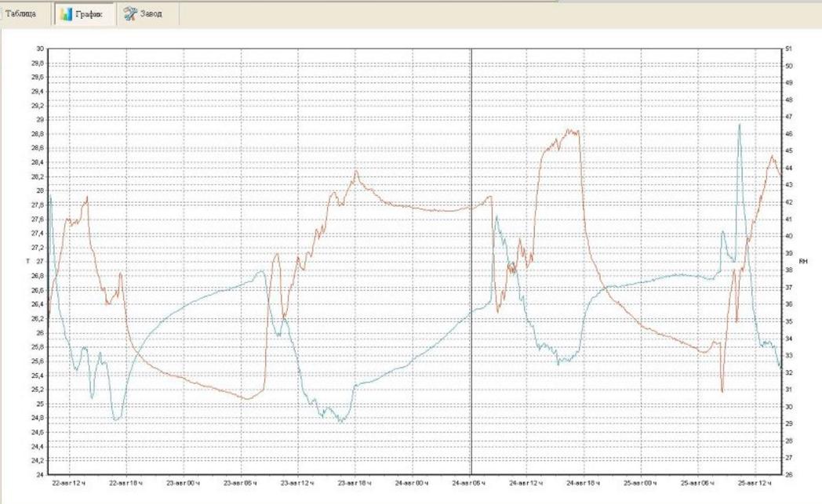Click the T label on left axis

28,261
